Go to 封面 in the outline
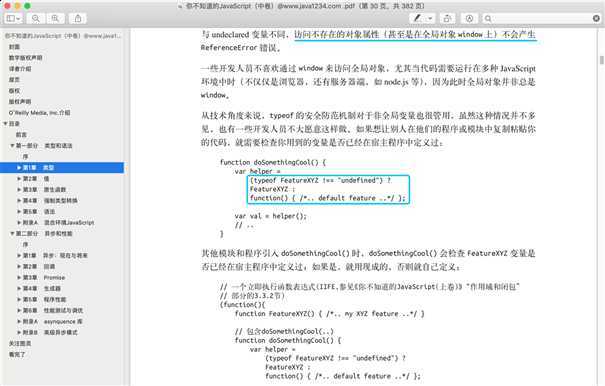Screen dimensions: 605x386 coord(14,47)
